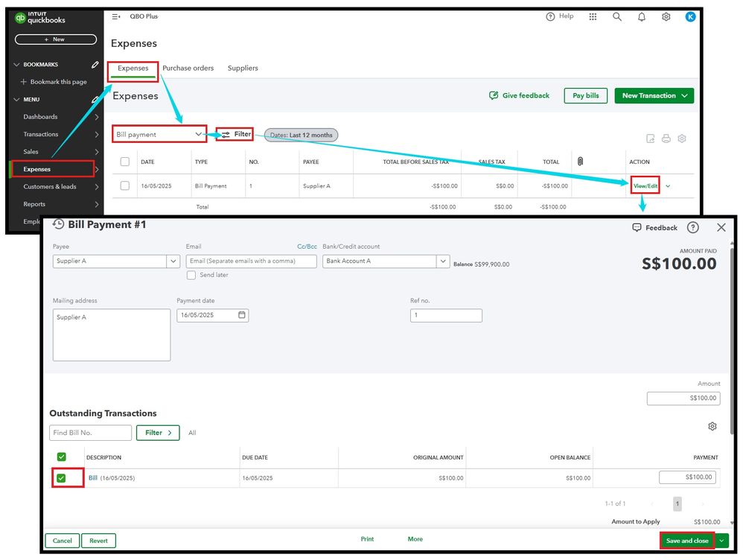This screenshot has width=743, height=560.
Task: Toggle the select-all outstanding transactions checkbox
Action: pos(62,457)
